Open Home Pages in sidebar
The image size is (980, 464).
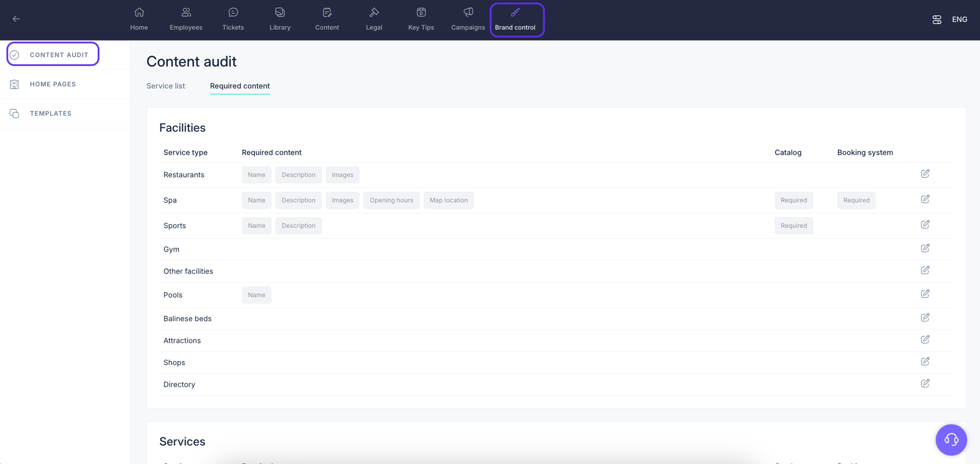(53, 84)
